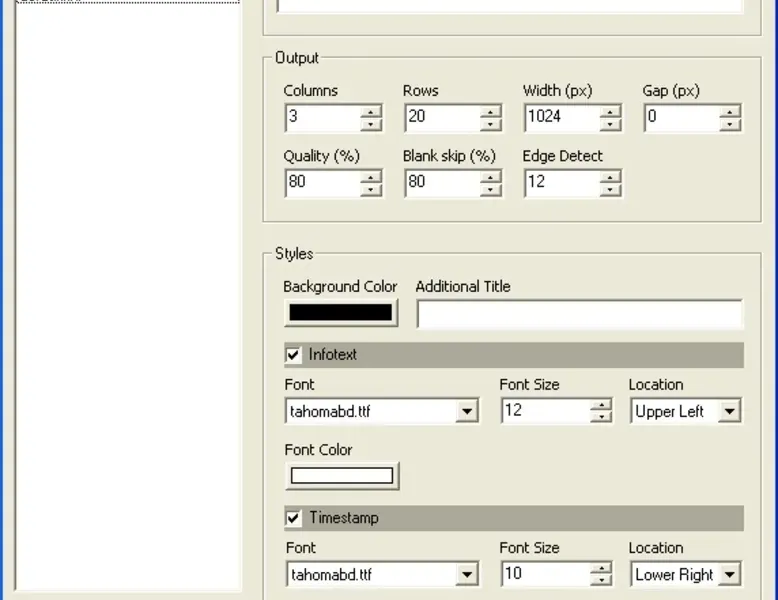Viewport: 778px width, 600px height.
Task: Decrease the Timestamp Font Size spinner
Action: coord(600,581)
